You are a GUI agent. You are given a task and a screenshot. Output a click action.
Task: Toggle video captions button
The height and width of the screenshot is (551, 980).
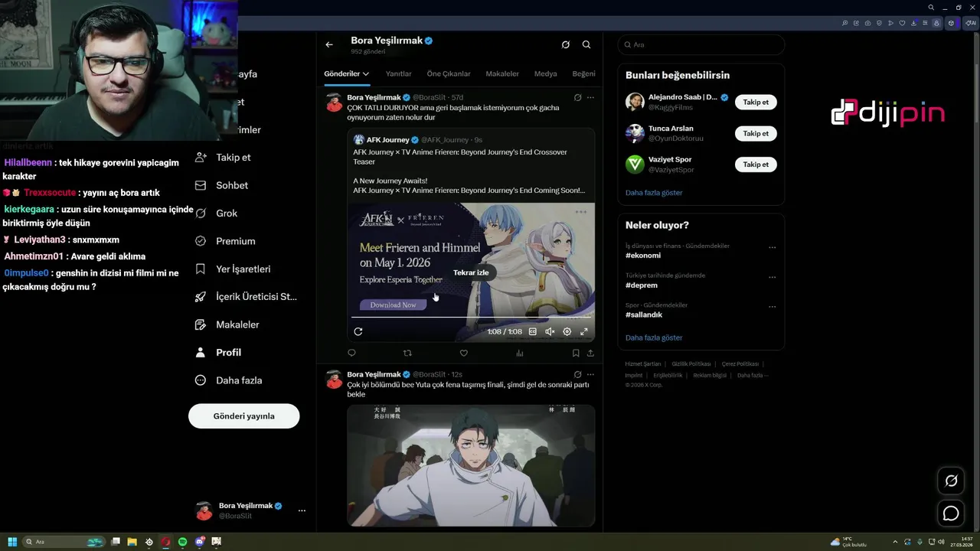pyautogui.click(x=533, y=331)
